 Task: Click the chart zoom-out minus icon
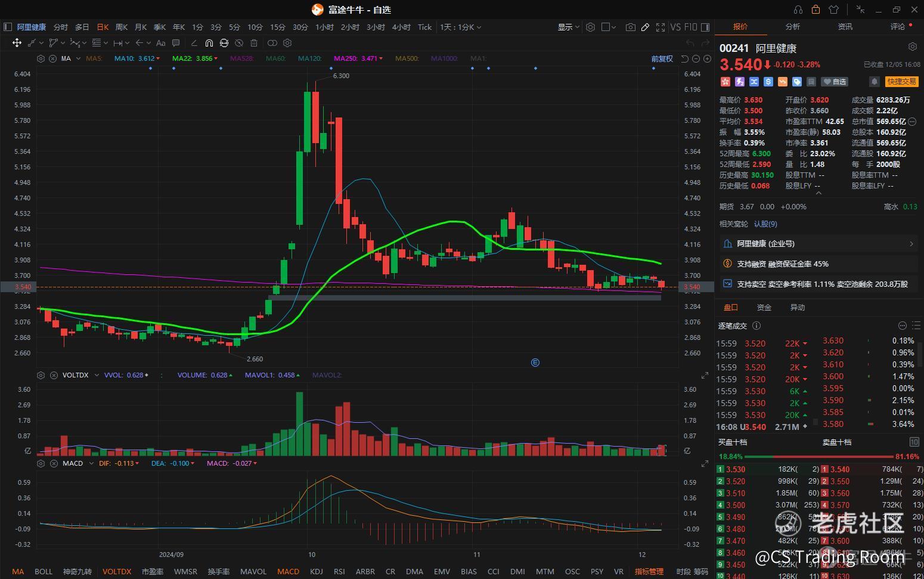(696, 58)
